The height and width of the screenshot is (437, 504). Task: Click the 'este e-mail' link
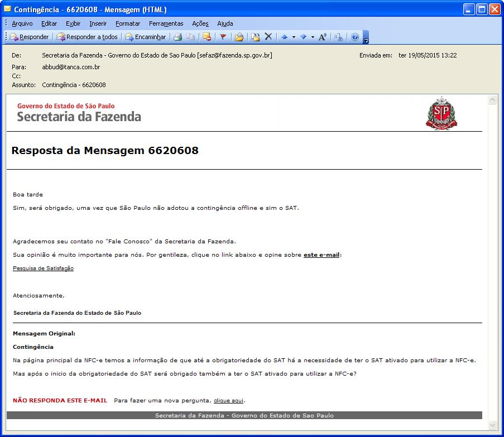point(321,255)
